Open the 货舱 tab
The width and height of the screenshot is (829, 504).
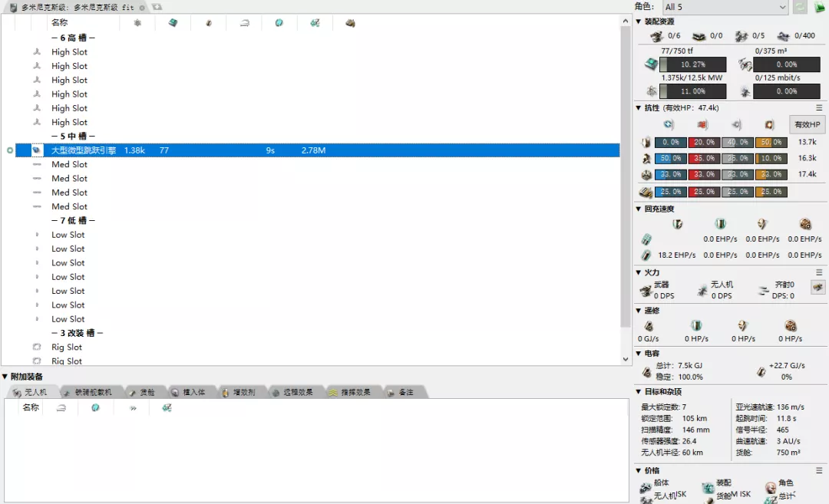click(142, 392)
